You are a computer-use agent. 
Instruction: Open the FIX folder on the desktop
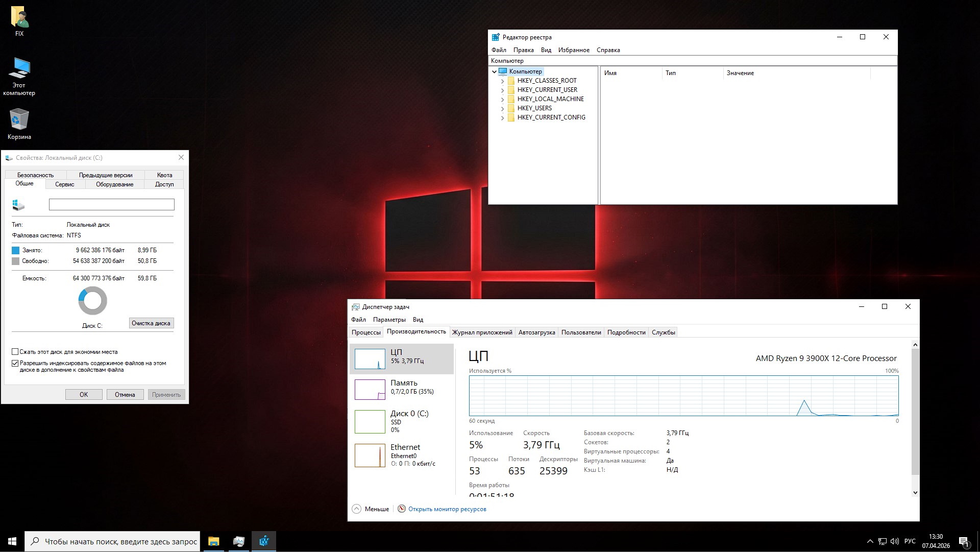coord(20,18)
